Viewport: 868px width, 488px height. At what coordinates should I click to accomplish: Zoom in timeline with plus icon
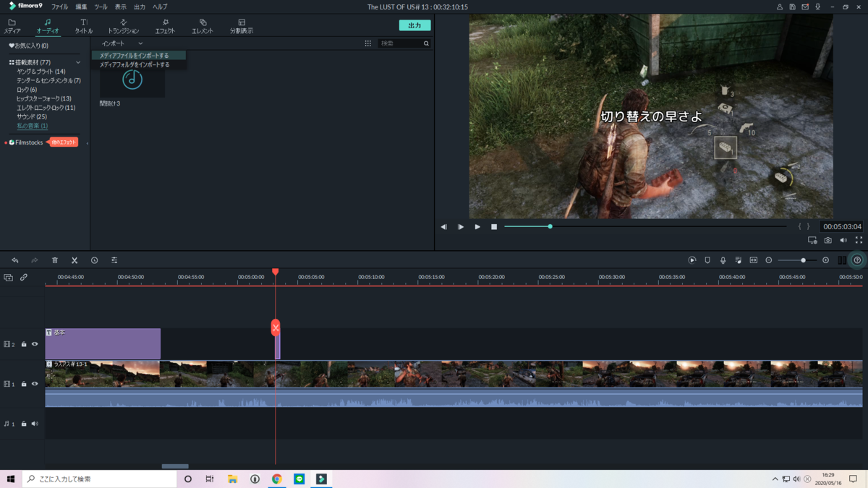coord(825,260)
